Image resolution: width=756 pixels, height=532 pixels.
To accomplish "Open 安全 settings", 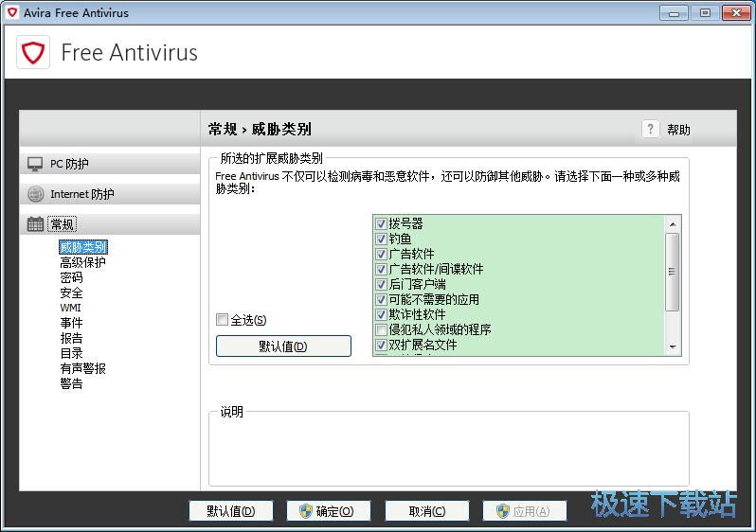I will [x=71, y=293].
